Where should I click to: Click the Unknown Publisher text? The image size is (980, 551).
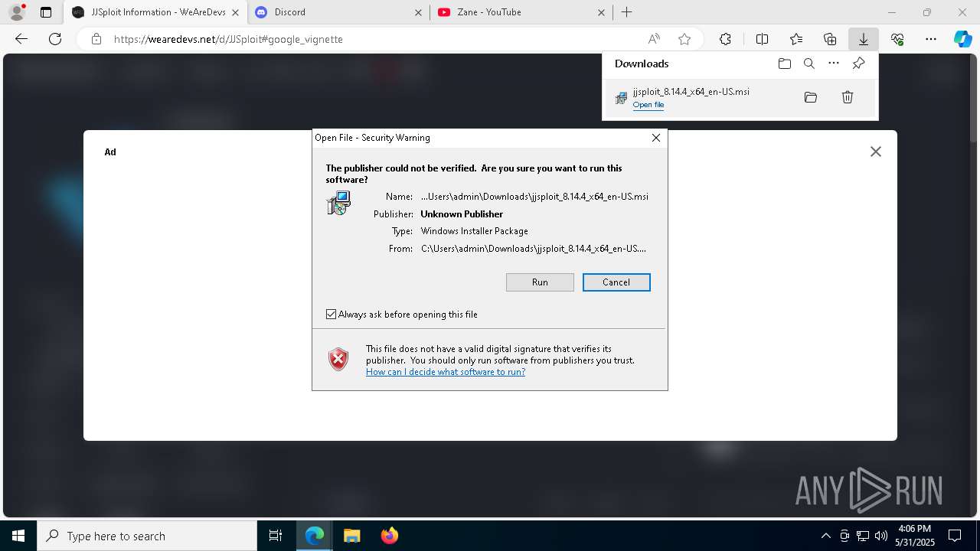[462, 214]
